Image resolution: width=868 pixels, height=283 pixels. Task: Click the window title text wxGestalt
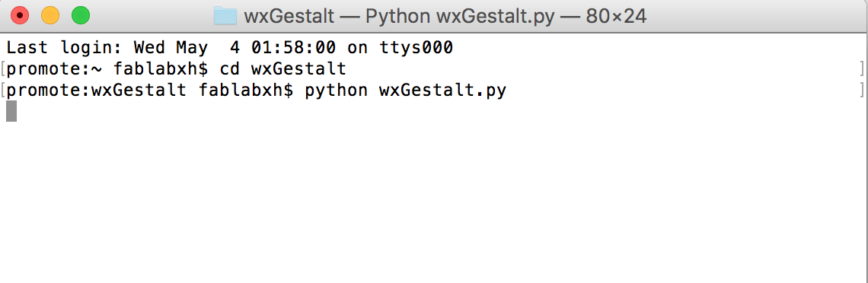click(289, 16)
